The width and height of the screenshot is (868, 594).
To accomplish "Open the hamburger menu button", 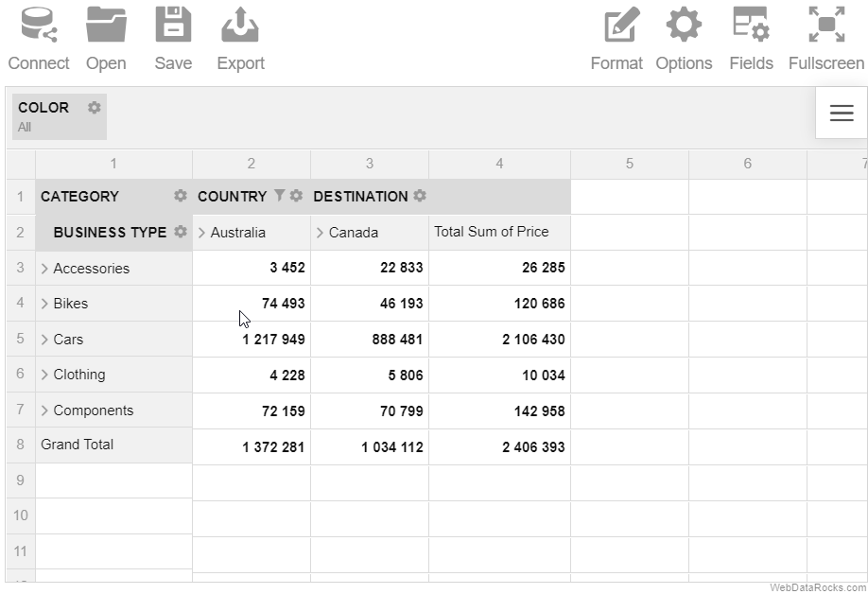I will pyautogui.click(x=842, y=113).
